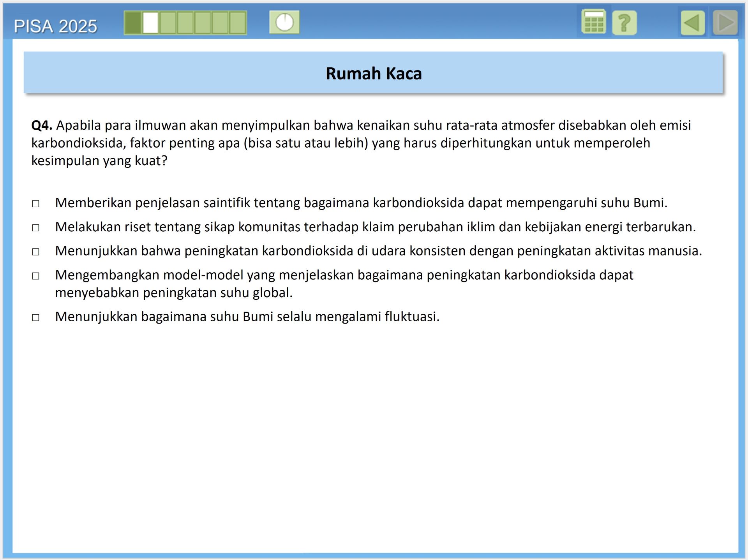Jump to fifth progress segment
Image resolution: width=748 pixels, height=560 pixels.
click(x=203, y=23)
